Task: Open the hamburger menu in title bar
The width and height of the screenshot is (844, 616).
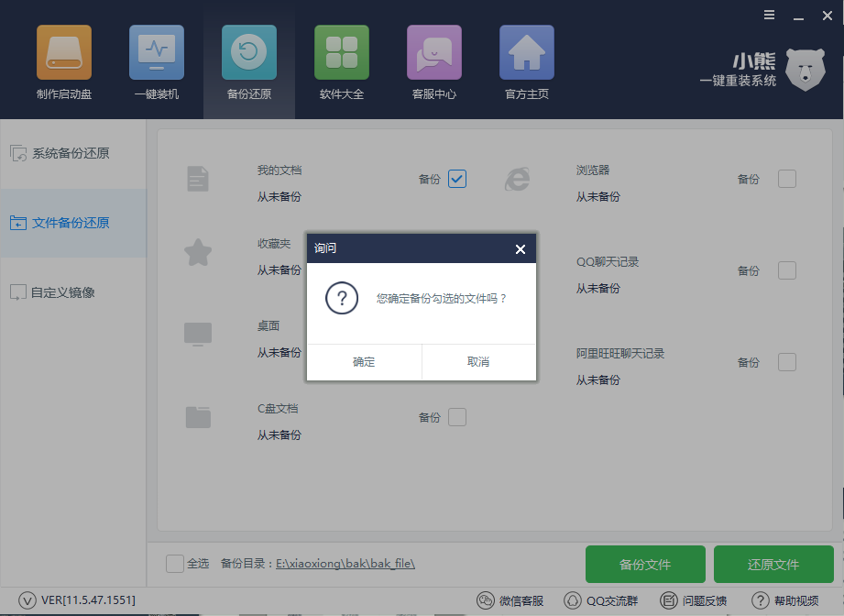Action: click(x=769, y=15)
